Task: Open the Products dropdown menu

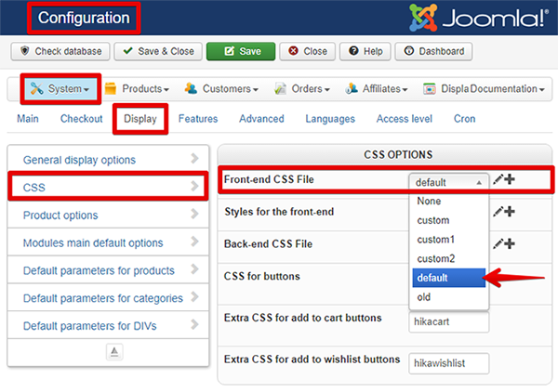Action: pyautogui.click(x=137, y=89)
